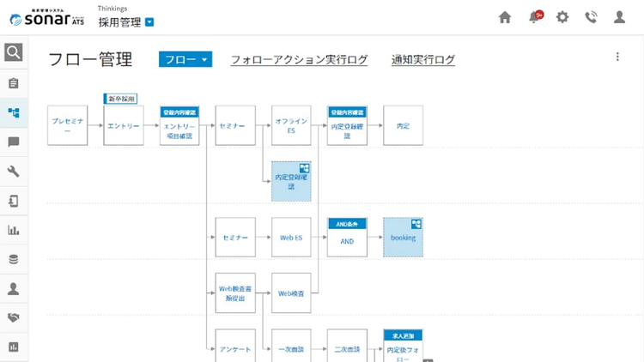
Task: Click the wrench tools sidebar icon
Action: tap(14, 172)
